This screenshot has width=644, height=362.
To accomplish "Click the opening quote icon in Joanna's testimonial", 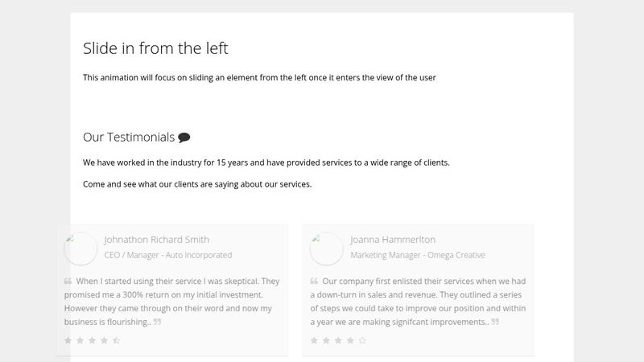I will tap(314, 281).
